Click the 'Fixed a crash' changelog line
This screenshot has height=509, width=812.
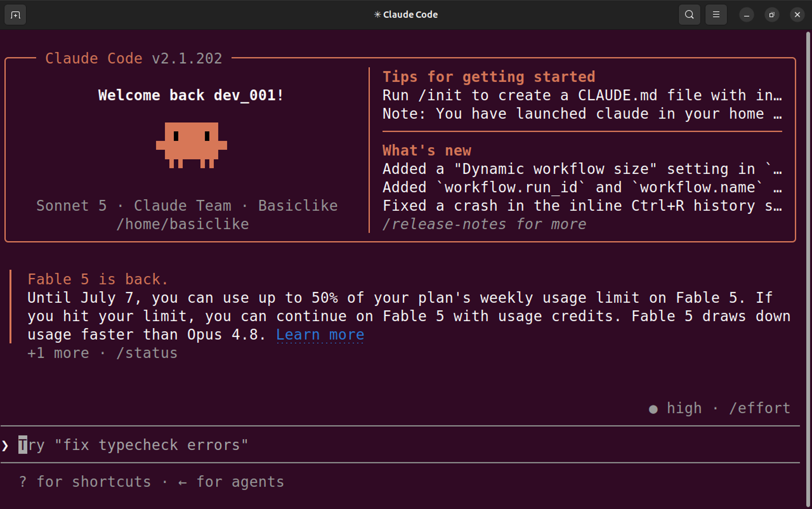coord(582,206)
